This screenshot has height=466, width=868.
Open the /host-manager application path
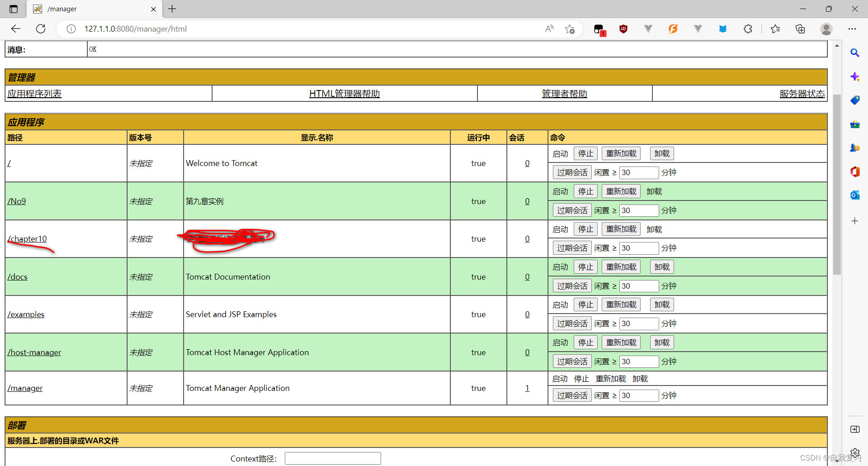tap(34, 352)
